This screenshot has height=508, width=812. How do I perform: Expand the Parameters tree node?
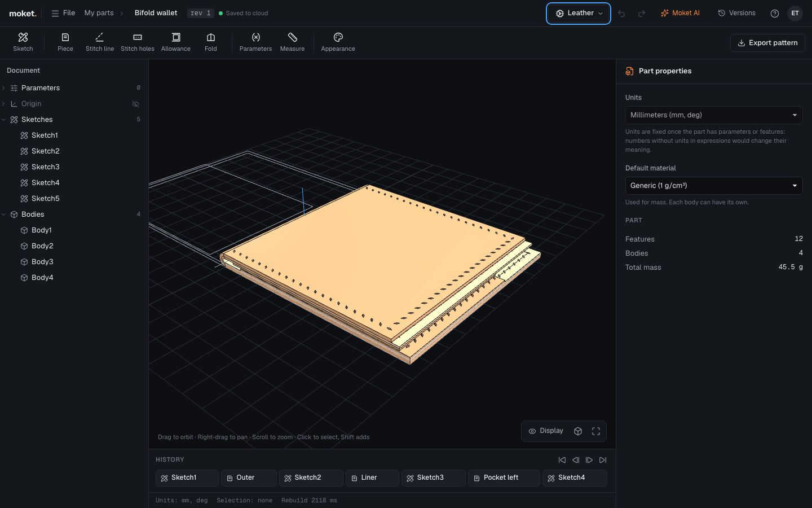coord(4,88)
